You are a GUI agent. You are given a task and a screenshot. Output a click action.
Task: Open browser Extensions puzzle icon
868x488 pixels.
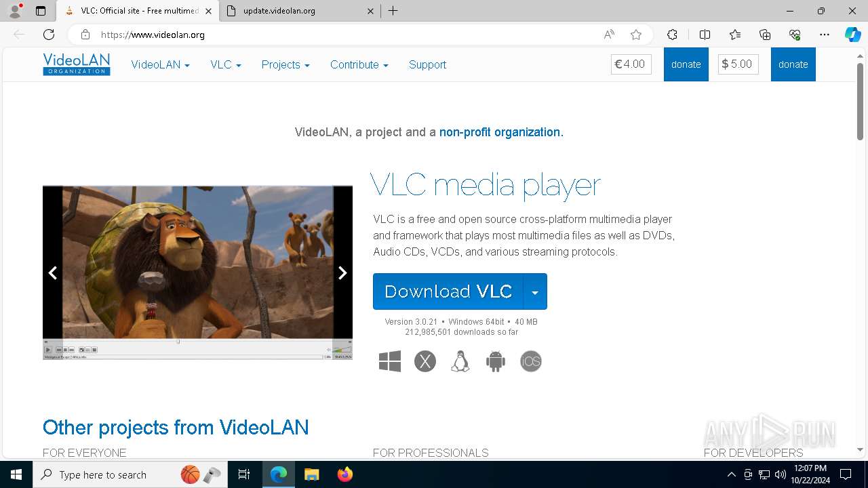pos(672,35)
